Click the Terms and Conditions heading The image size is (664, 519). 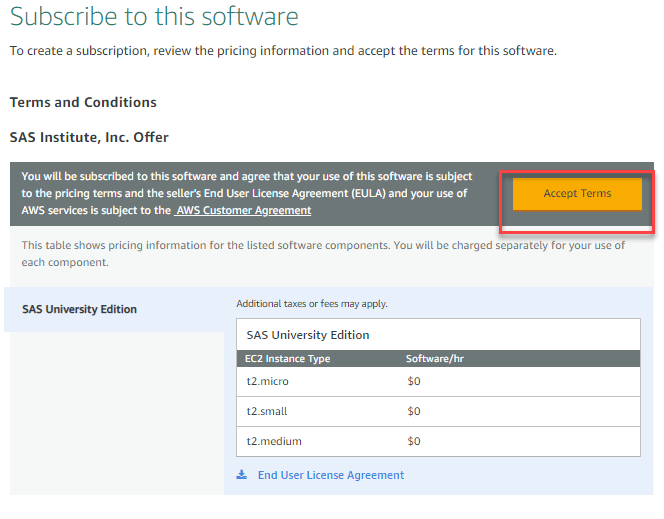tap(83, 102)
